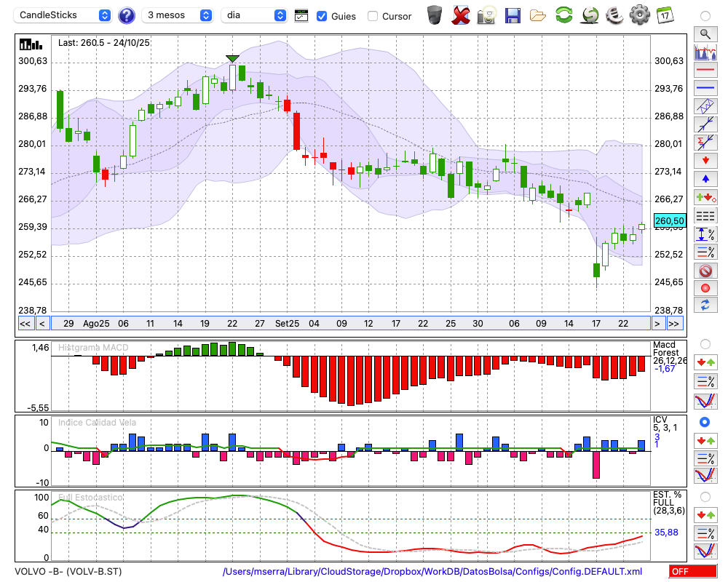Uncheck the Guies checkbox

click(322, 16)
